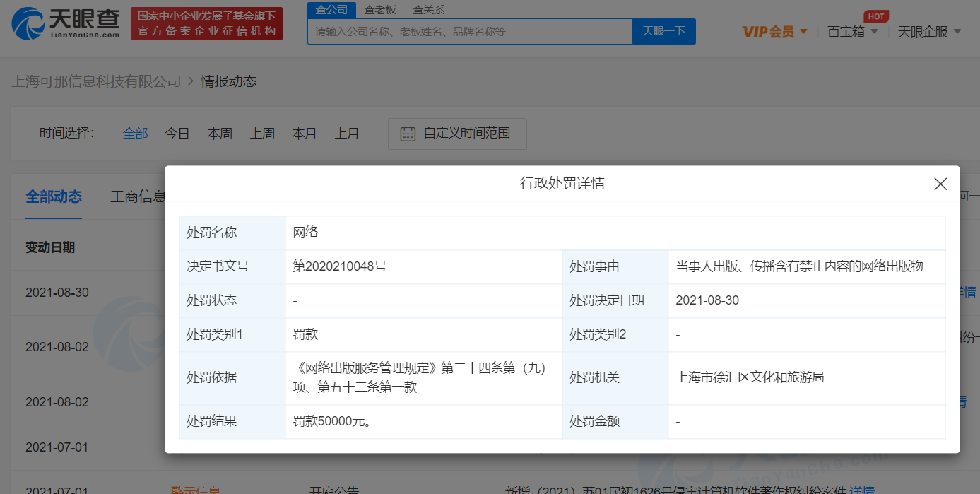Filter time by 全部
Viewport: 980px width, 494px height.
136,134
